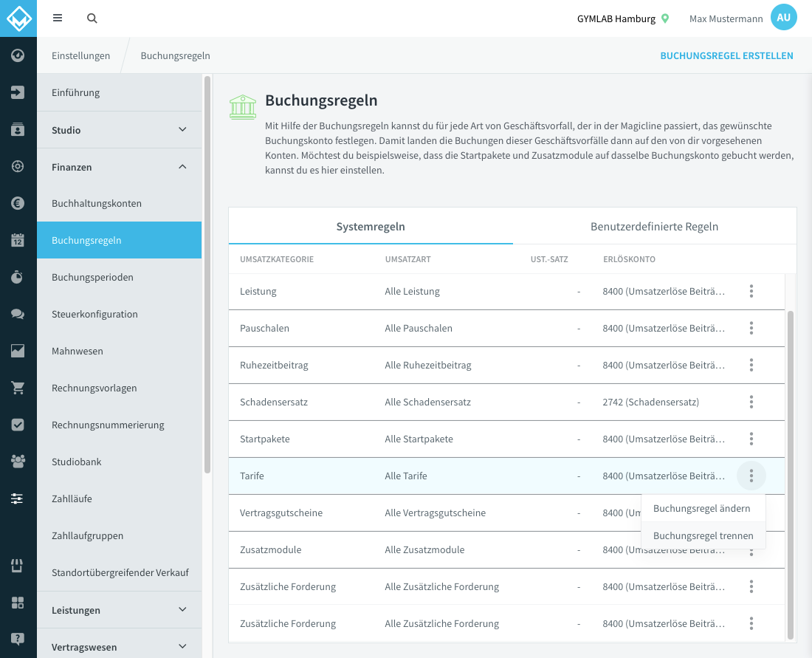Open three-dot menu of first Zusätzliche Forderung row
The image size is (812, 658).
tap(751, 586)
